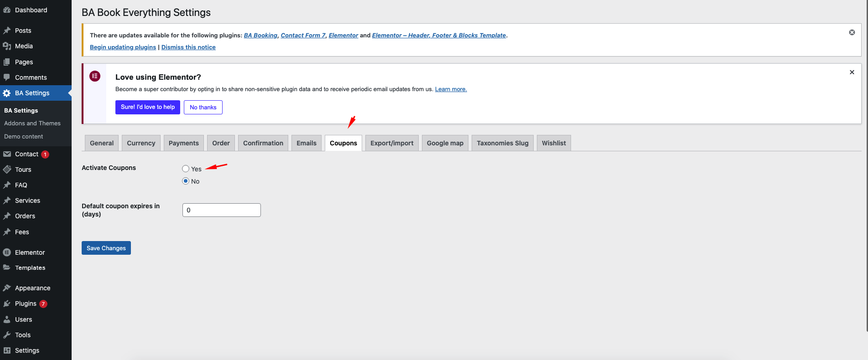
Task: Open Demo content submenu item
Action: (24, 136)
